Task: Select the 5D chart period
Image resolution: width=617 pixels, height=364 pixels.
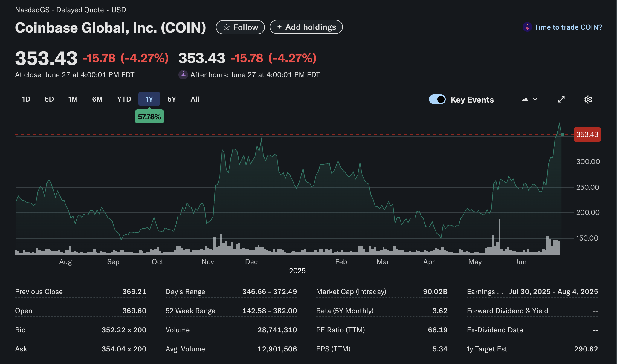Action: click(49, 99)
